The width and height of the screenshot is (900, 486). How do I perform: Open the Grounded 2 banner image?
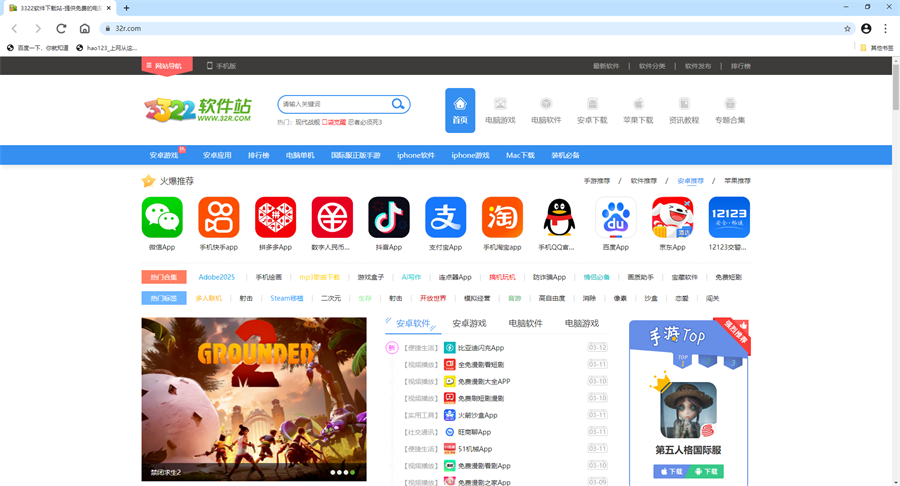254,399
